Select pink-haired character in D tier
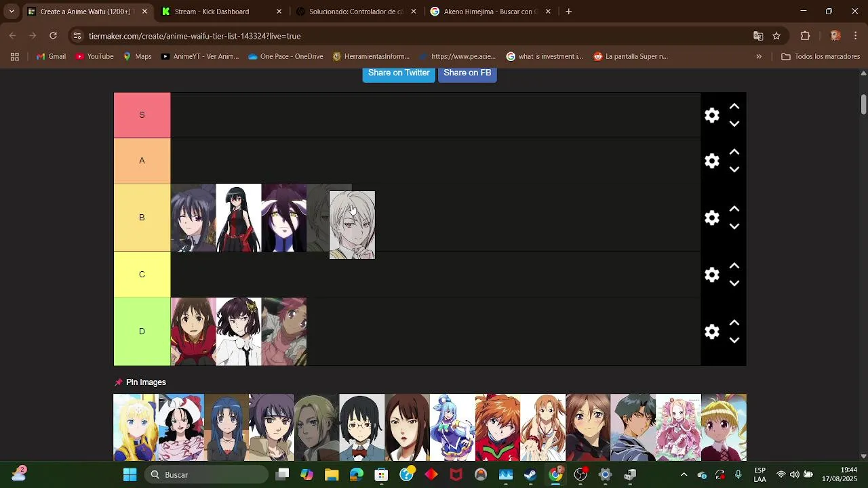 284,331
